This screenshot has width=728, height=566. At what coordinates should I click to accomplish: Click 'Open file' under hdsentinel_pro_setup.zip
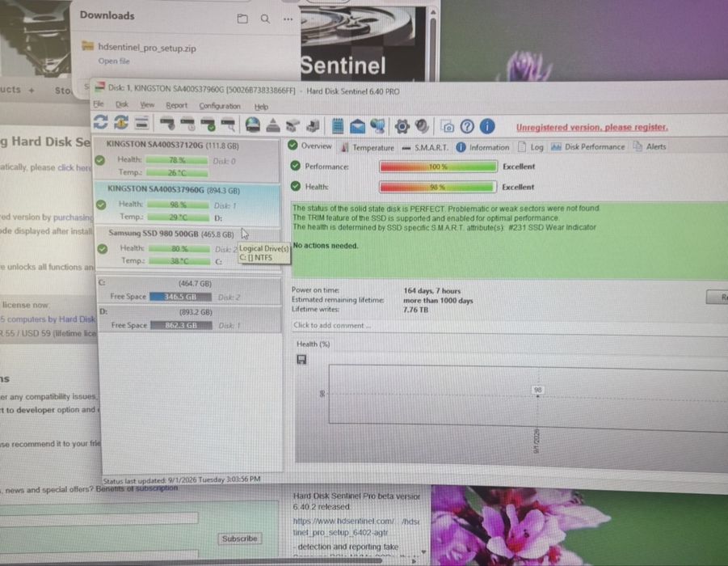(x=114, y=61)
